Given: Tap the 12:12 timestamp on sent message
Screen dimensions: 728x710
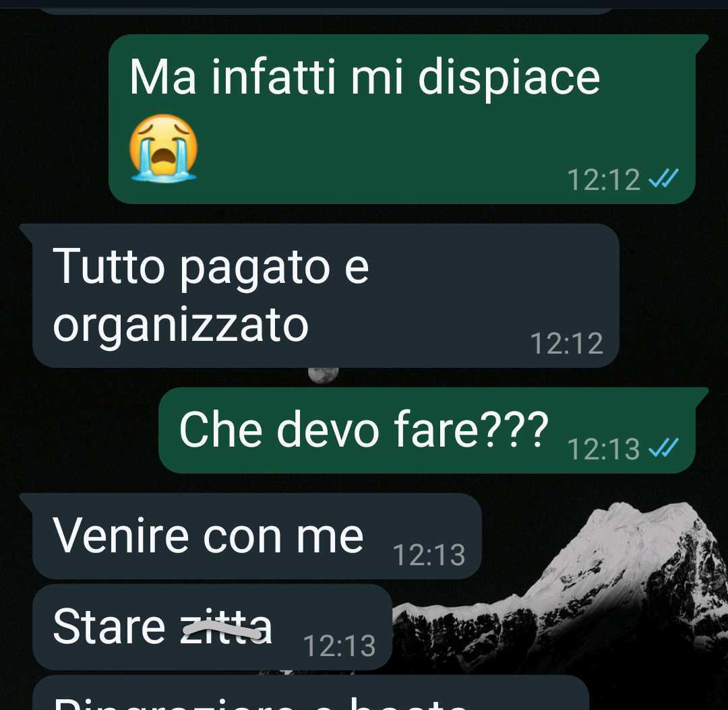Looking at the screenshot, I should point(603,179).
